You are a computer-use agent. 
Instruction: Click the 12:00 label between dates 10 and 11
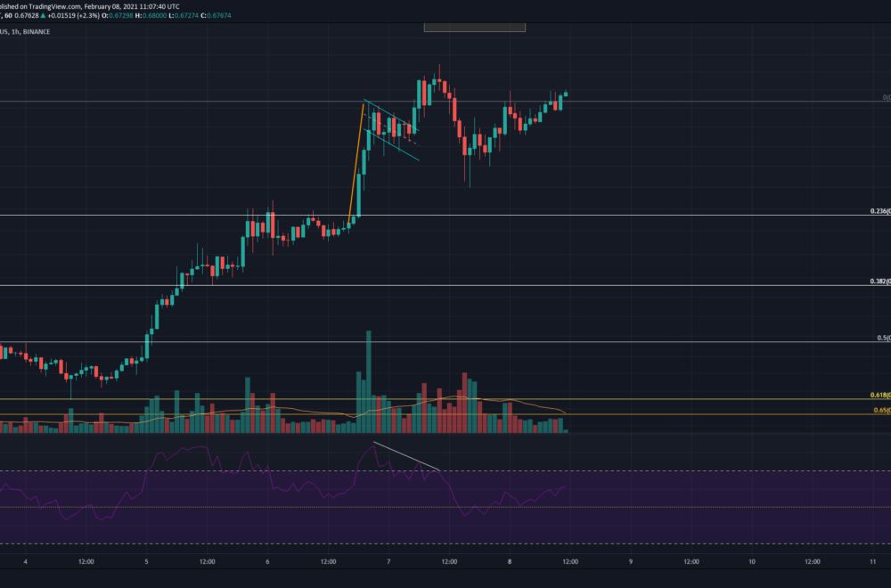(813, 562)
